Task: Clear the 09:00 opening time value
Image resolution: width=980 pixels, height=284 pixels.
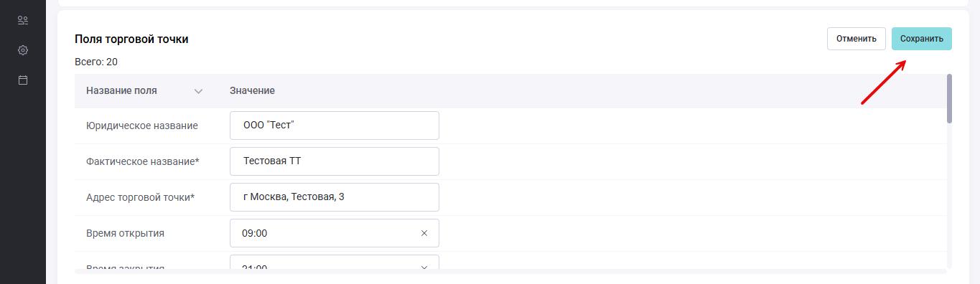Action: point(424,233)
